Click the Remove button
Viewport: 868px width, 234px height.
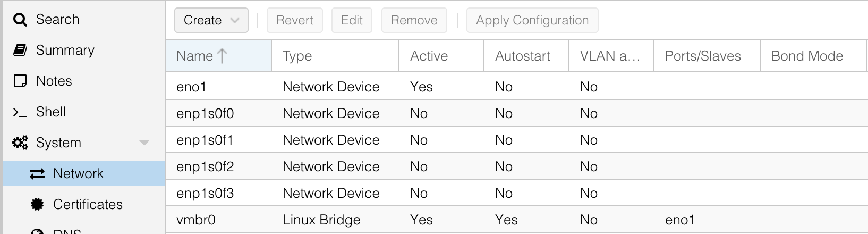click(414, 20)
